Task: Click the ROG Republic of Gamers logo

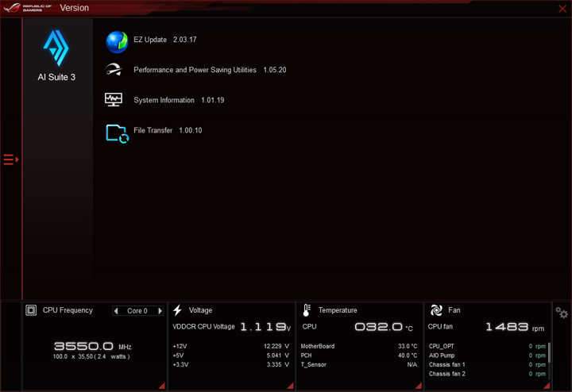Action: pyautogui.click(x=28, y=8)
